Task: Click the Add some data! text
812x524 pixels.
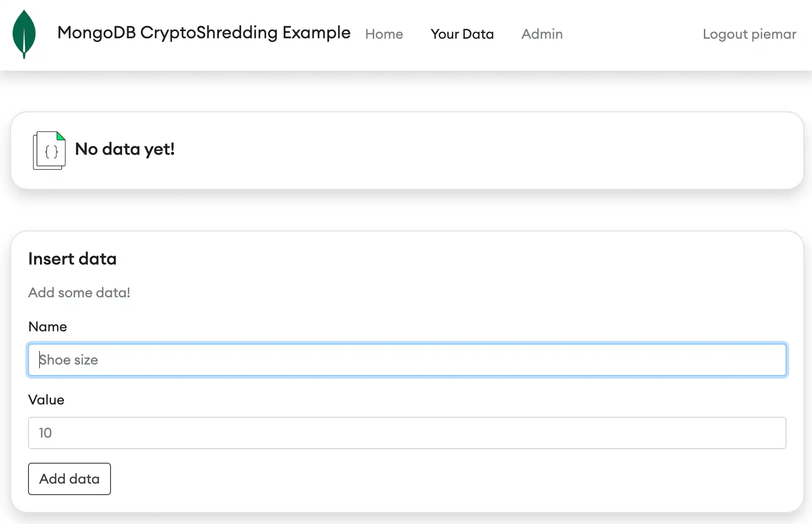Action: (x=79, y=293)
